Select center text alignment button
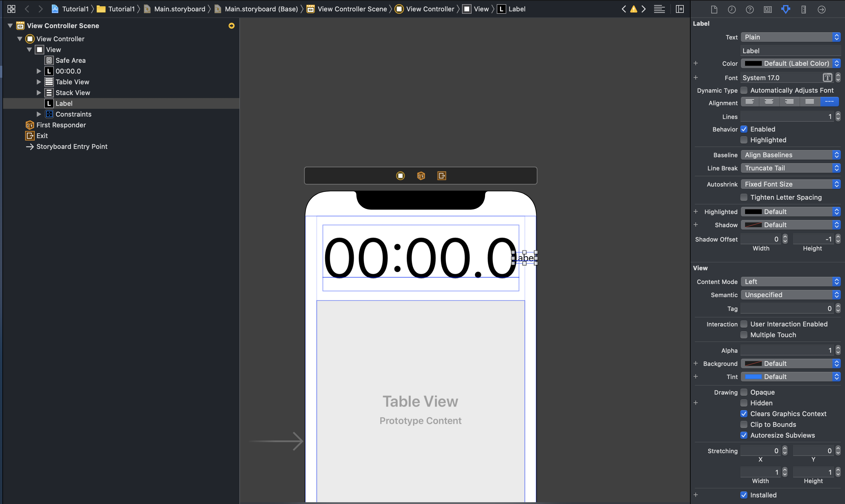845x504 pixels. [x=769, y=102]
